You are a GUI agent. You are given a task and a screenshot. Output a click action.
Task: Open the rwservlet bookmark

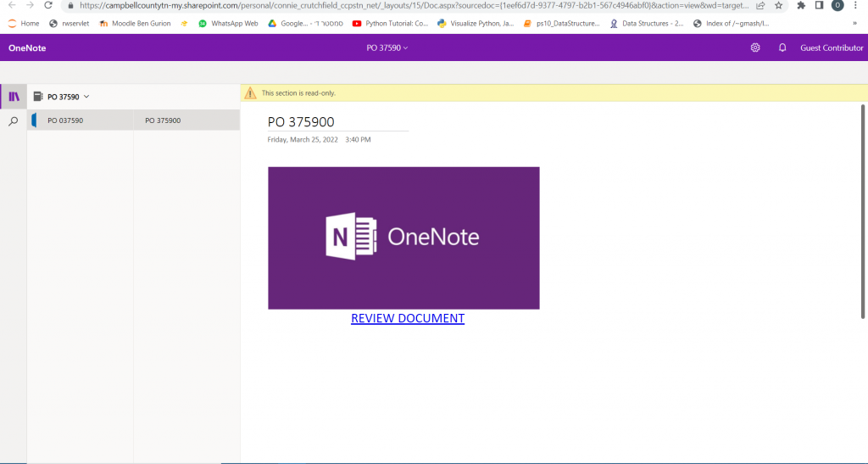point(70,23)
